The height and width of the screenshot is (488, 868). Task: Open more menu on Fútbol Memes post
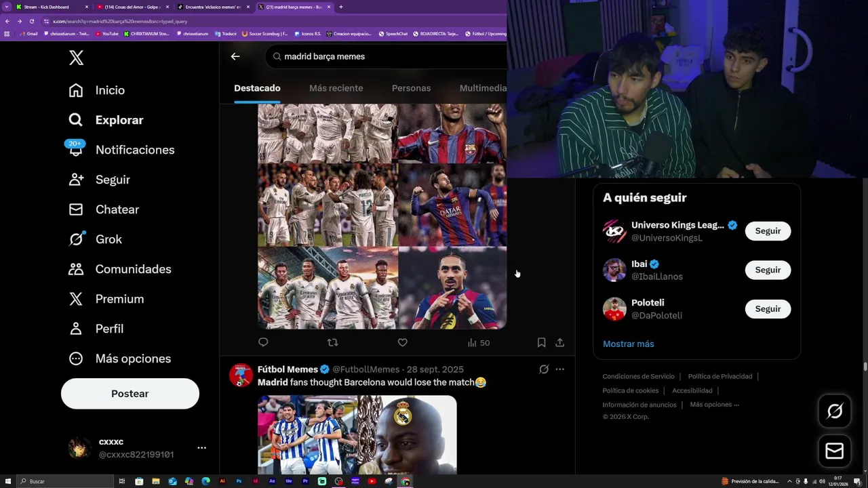coord(560,369)
